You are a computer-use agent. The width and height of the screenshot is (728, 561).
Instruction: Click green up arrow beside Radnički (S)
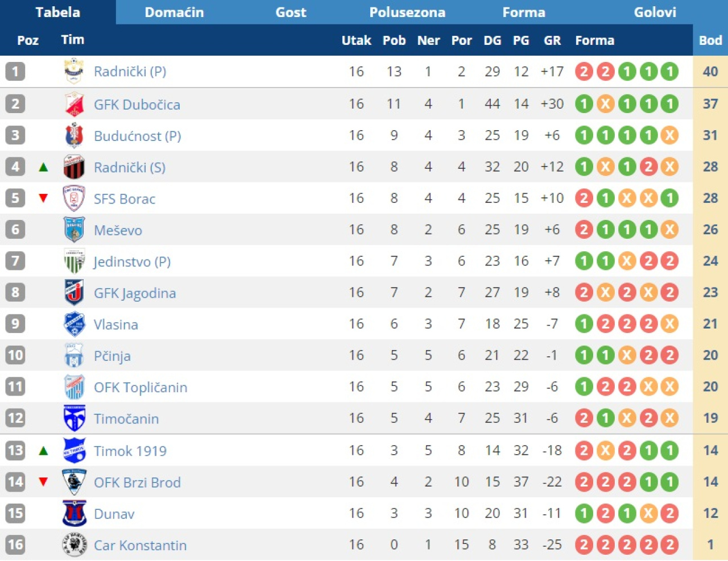[43, 167]
